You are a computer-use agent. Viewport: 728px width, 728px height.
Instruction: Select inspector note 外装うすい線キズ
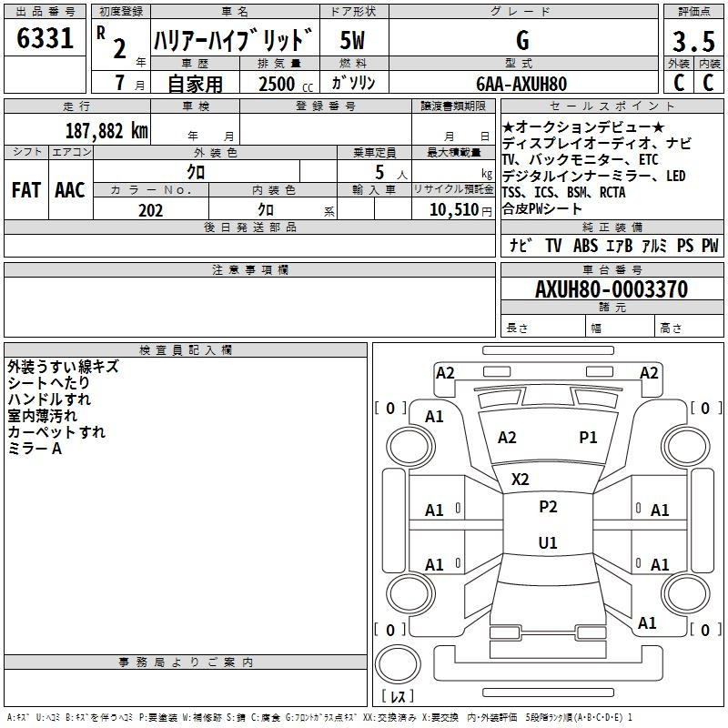click(63, 367)
